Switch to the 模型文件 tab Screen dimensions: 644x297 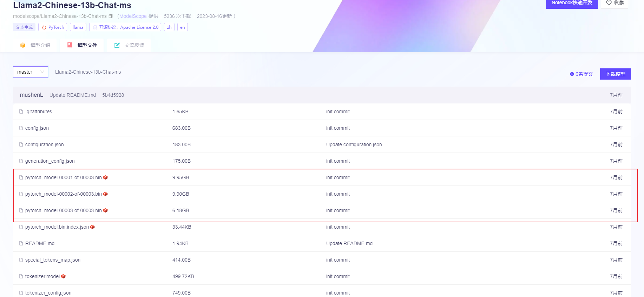[x=82, y=45]
